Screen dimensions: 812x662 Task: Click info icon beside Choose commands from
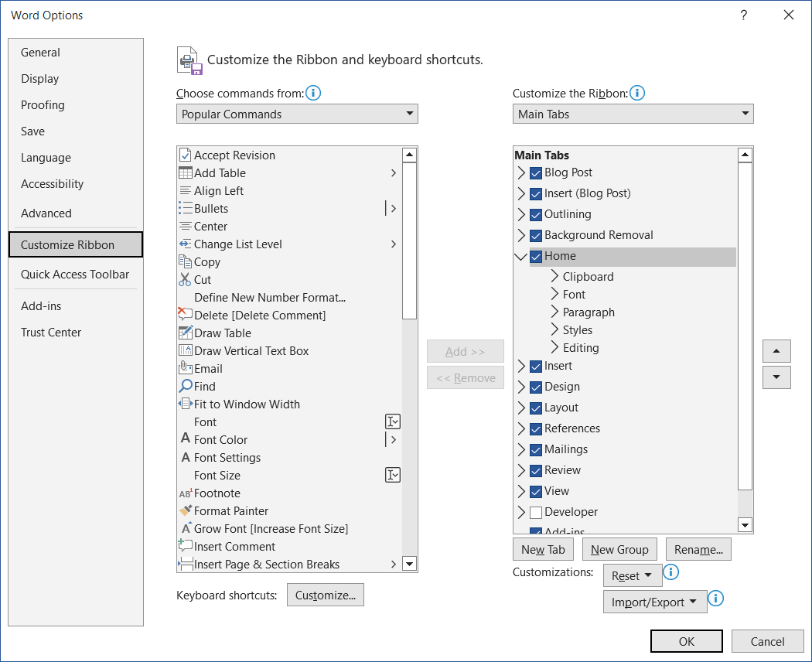pyautogui.click(x=312, y=93)
